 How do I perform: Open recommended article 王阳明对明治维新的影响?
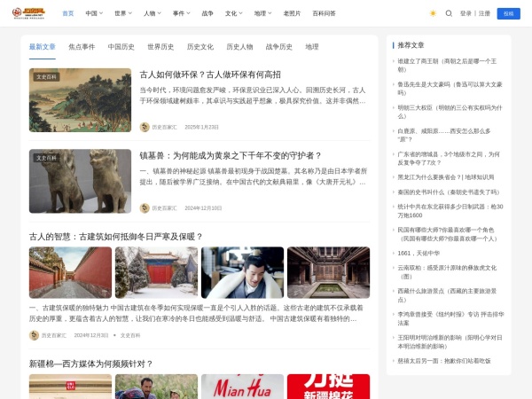point(450,342)
